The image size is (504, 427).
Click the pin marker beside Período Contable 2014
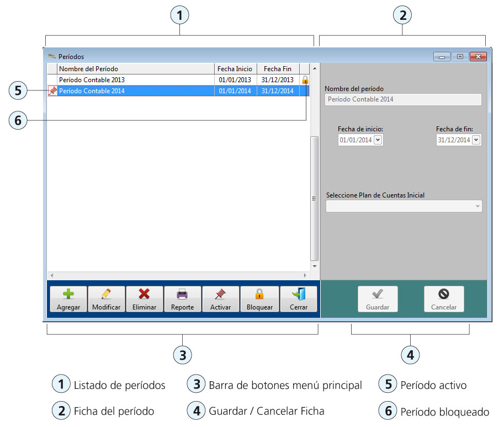[x=51, y=90]
